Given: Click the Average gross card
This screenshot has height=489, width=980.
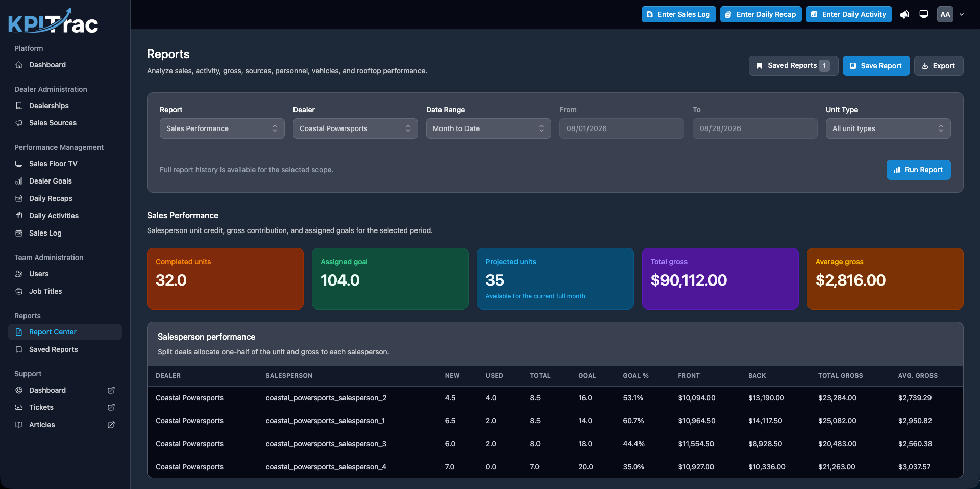Looking at the screenshot, I should pos(885,278).
